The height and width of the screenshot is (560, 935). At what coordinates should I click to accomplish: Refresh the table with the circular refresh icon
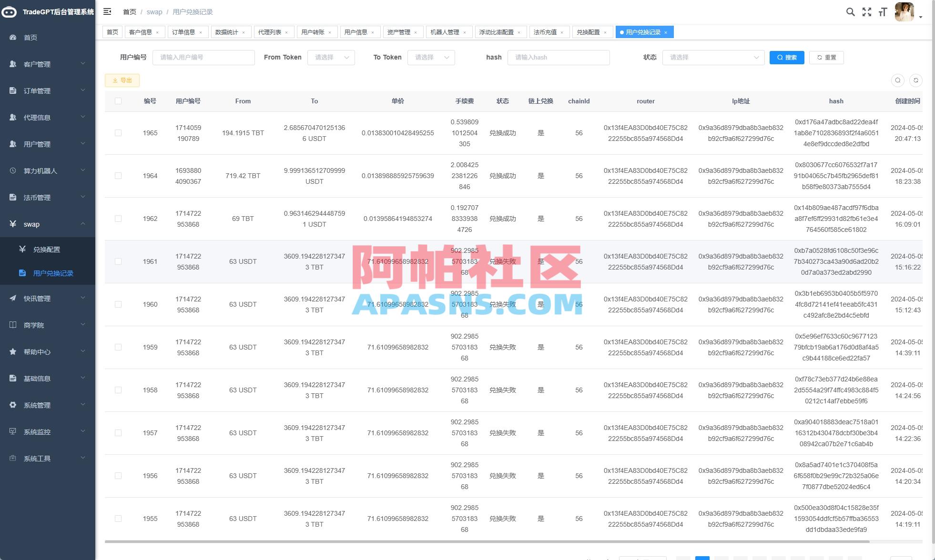tap(916, 80)
